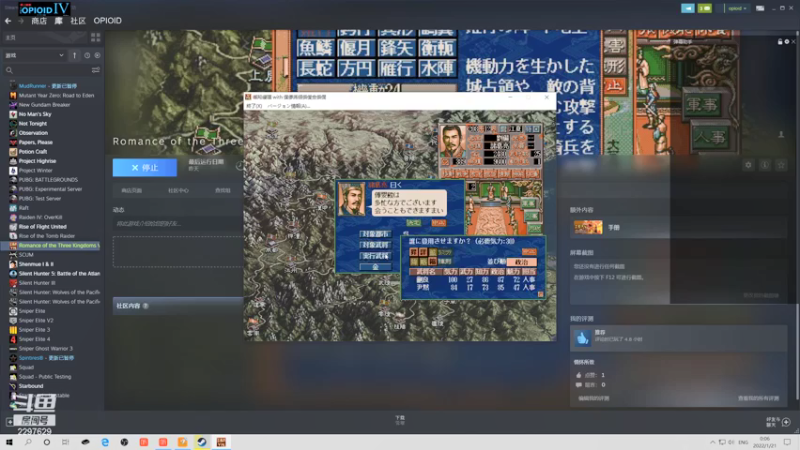
Task: Select Romance of the Three Kingdoms entry
Action: [x=52, y=245]
